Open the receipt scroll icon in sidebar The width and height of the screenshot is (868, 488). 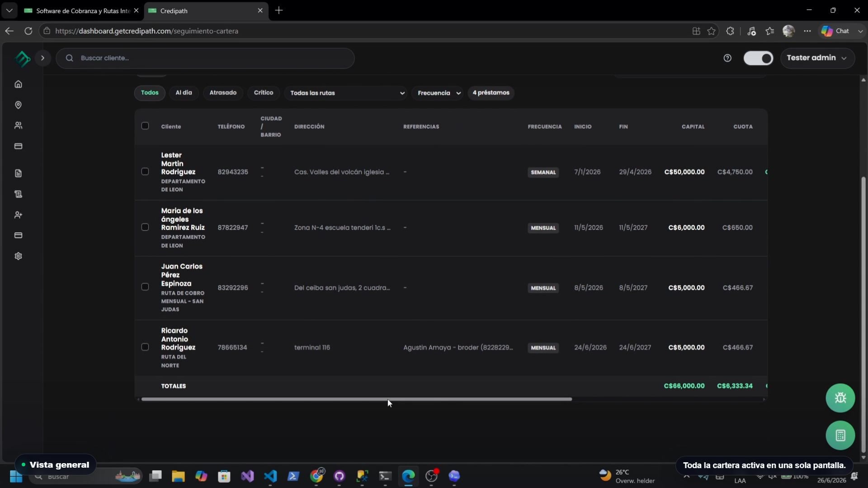18,194
